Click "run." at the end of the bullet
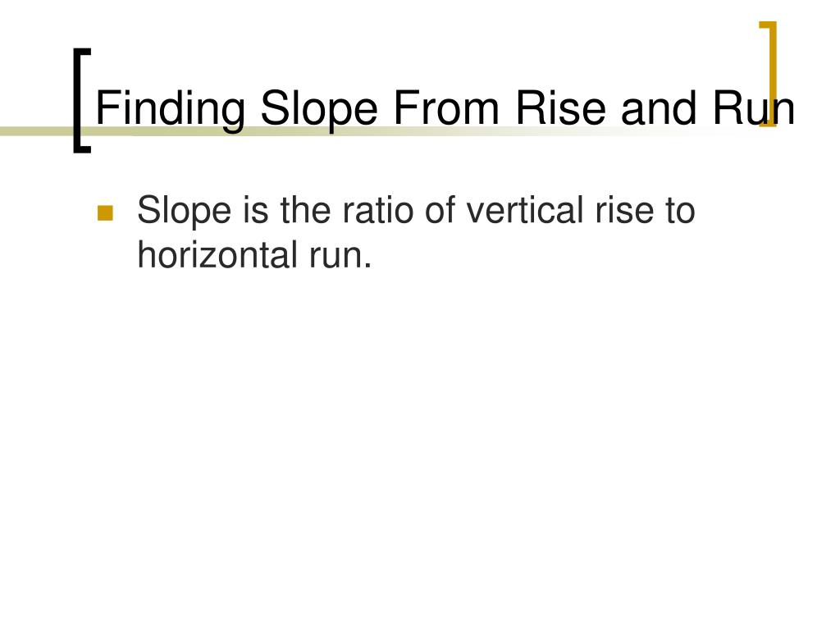The width and height of the screenshot is (840, 630). pos(340,257)
